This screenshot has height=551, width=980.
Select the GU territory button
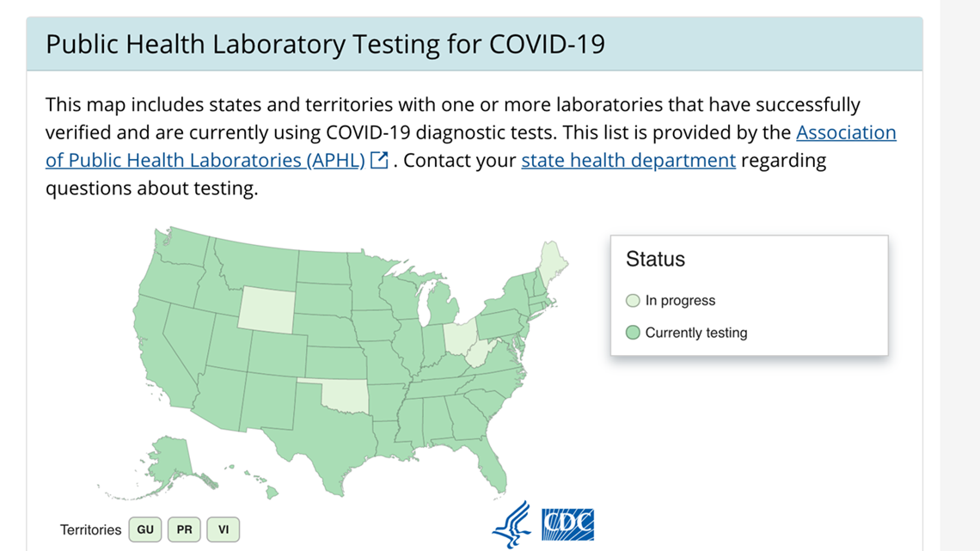pyautogui.click(x=145, y=530)
